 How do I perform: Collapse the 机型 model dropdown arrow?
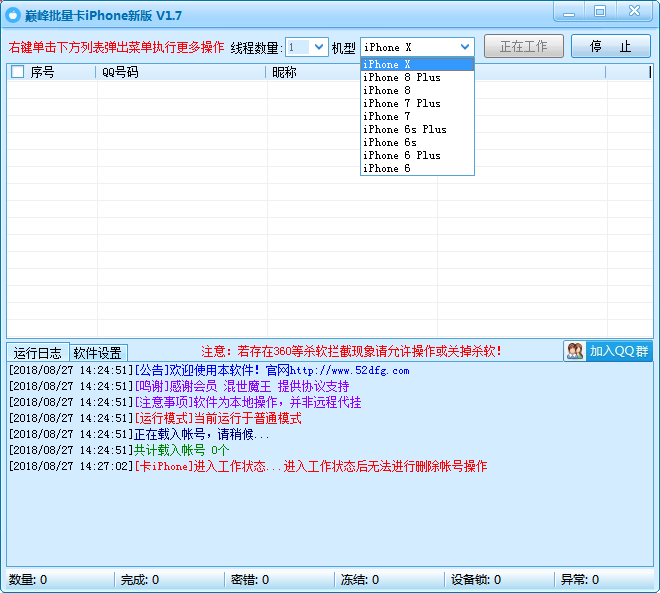pos(465,47)
